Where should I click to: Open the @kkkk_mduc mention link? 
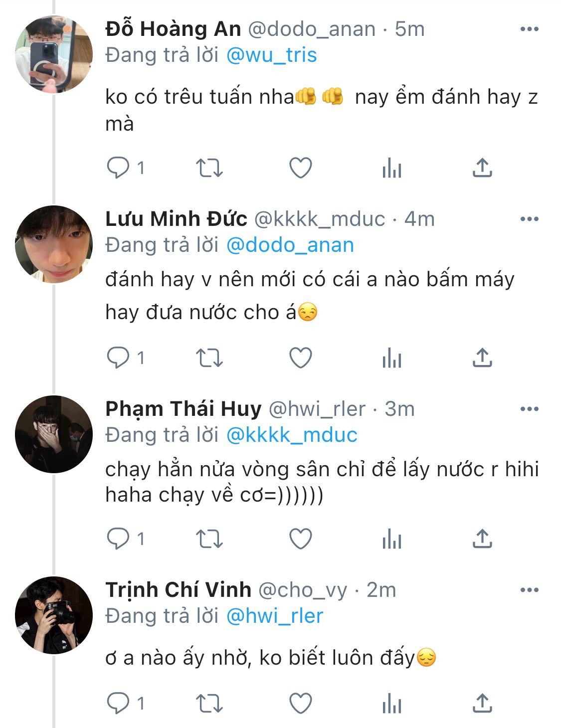tap(292, 435)
